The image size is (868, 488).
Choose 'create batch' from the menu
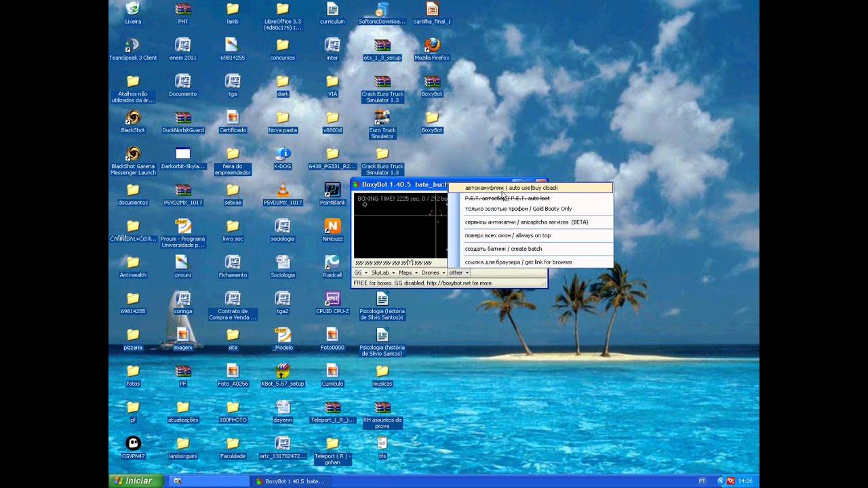click(530, 249)
